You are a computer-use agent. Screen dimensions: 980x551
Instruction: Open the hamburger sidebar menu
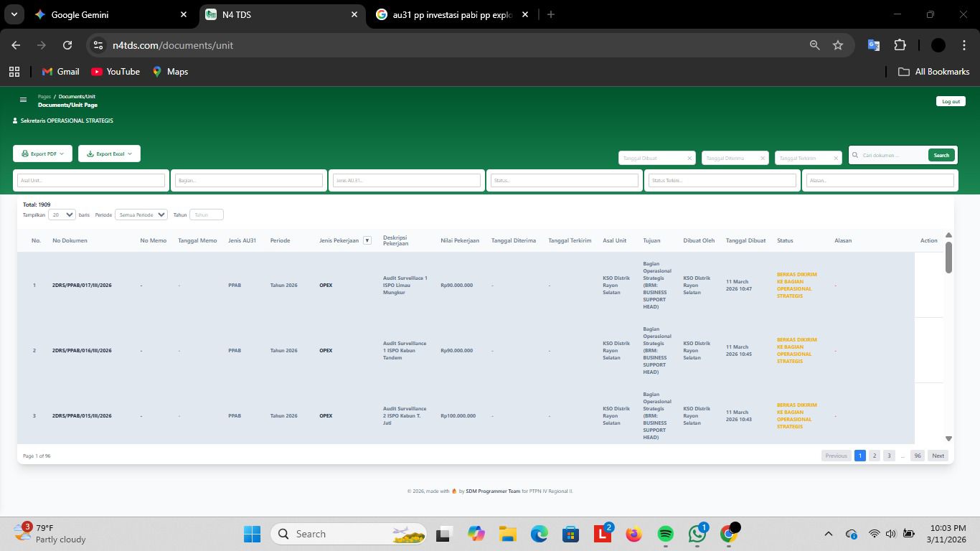pyautogui.click(x=23, y=100)
